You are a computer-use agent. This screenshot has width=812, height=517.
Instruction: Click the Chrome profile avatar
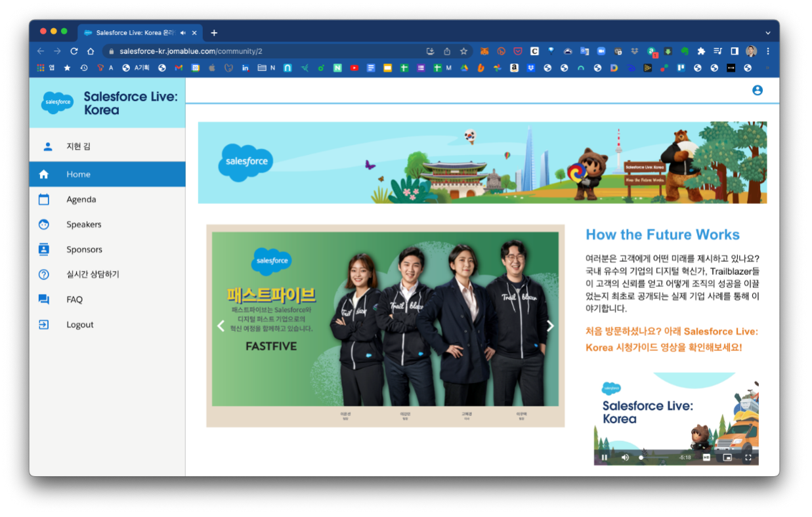coord(751,51)
